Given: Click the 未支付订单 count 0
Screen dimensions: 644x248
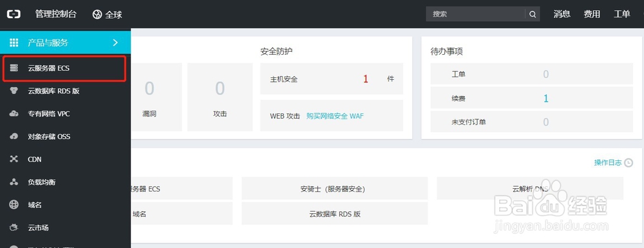Looking at the screenshot, I should (546, 122).
